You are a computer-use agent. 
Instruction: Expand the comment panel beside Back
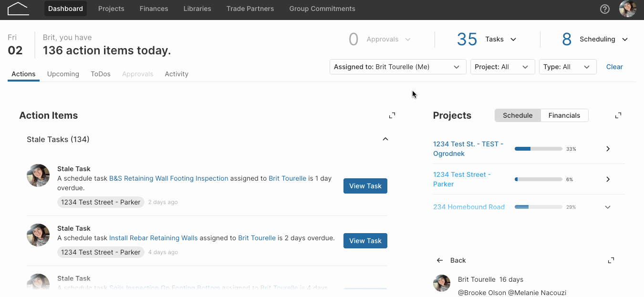click(x=611, y=260)
